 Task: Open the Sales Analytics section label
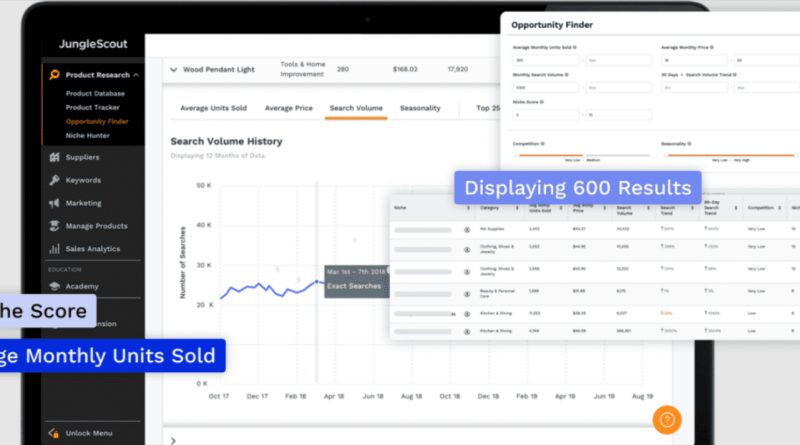point(93,249)
